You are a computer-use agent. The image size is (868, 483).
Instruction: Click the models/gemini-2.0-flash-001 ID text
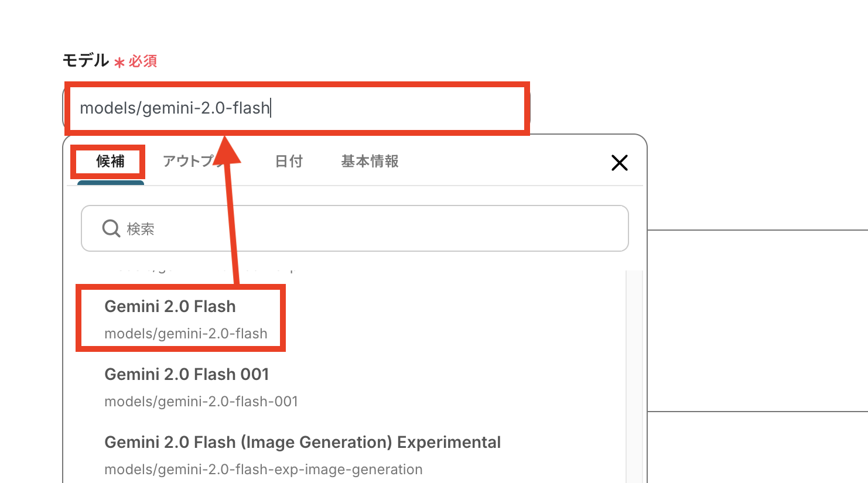click(x=201, y=402)
